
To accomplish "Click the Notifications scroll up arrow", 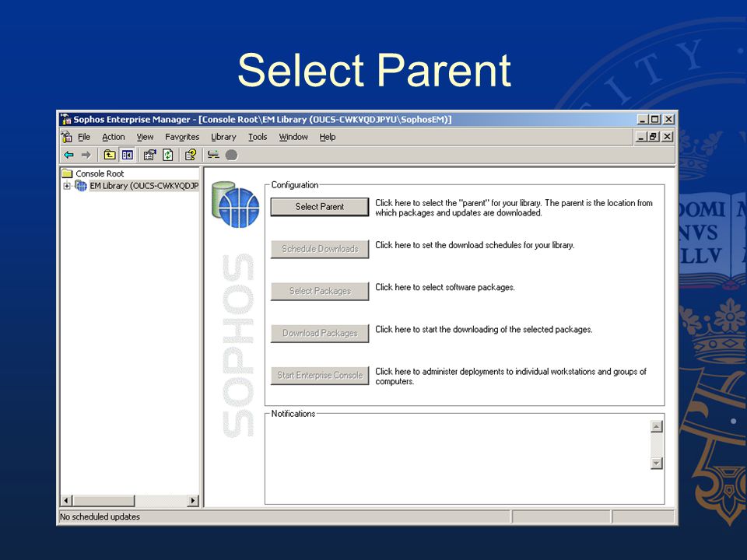I will point(657,426).
